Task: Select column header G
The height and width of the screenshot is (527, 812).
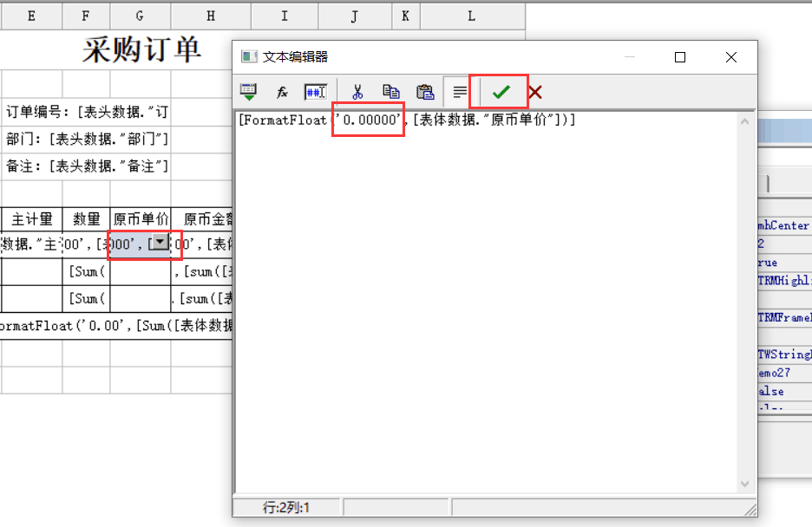Action: (141, 16)
